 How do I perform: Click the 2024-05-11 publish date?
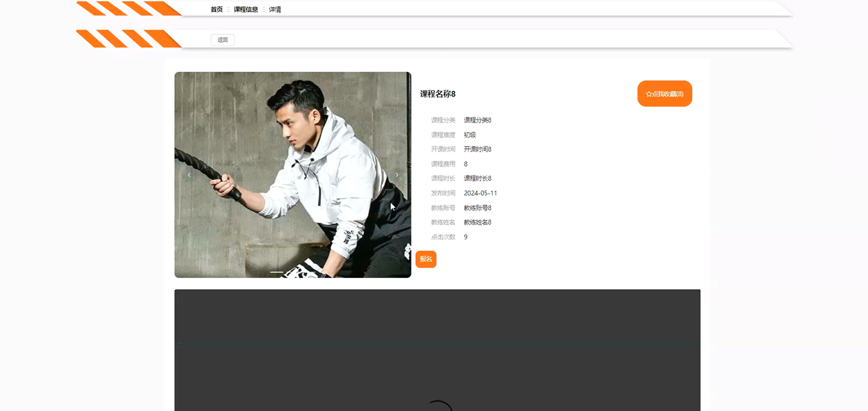(480, 193)
